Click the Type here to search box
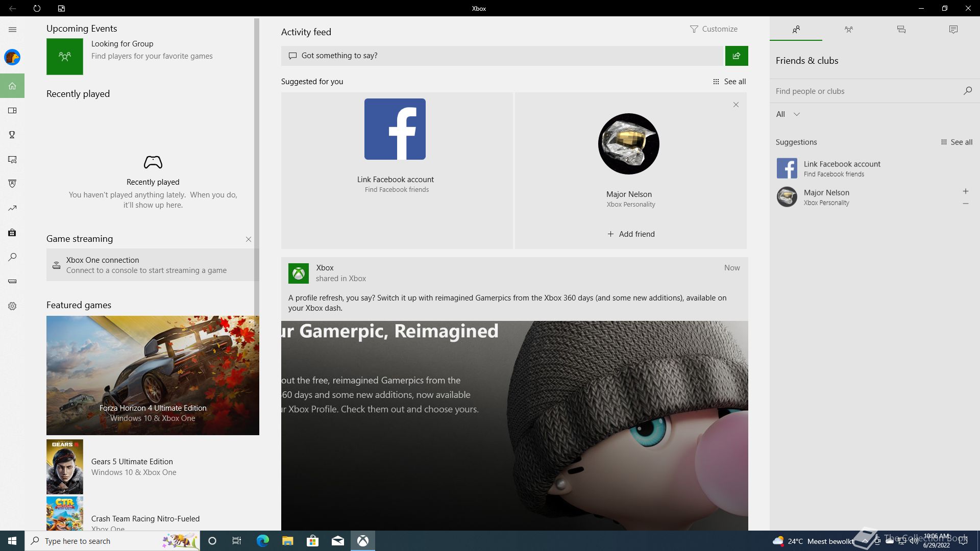The height and width of the screenshot is (551, 980). (x=112, y=541)
